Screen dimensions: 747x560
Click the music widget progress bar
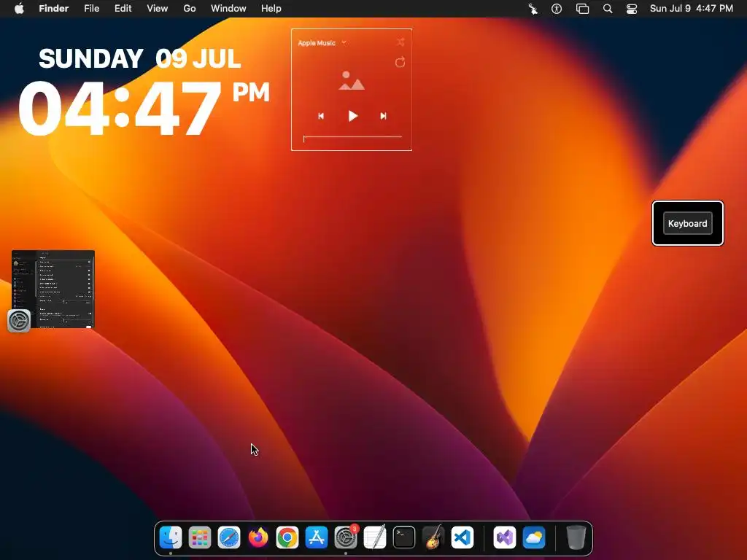[x=352, y=137]
